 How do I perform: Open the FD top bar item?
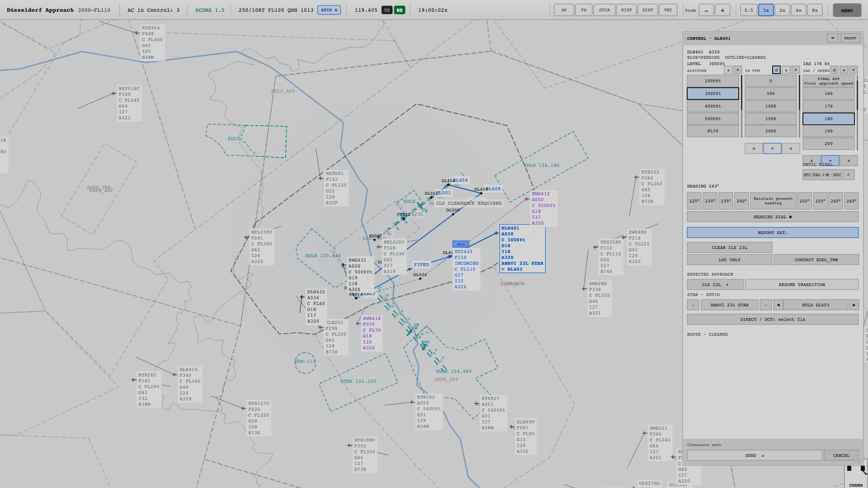[x=584, y=10]
